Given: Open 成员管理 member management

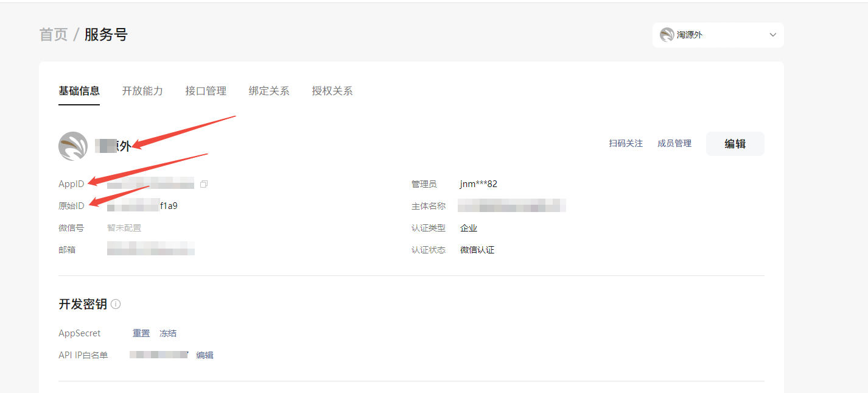Looking at the screenshot, I should pos(674,144).
